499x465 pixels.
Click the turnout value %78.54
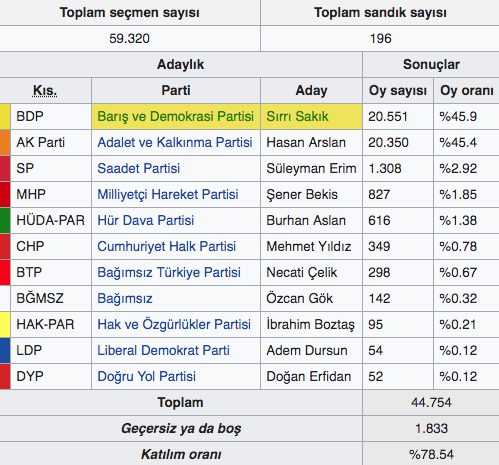[431, 455]
